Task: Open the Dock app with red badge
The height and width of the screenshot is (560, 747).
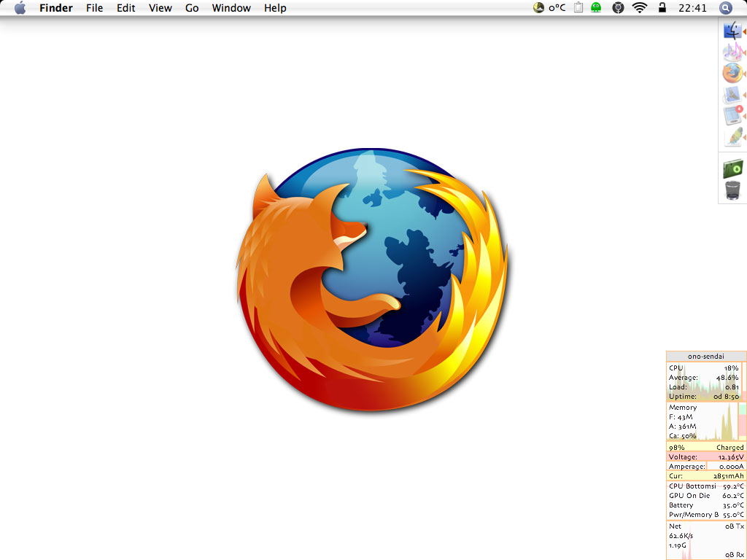Action: tap(732, 116)
